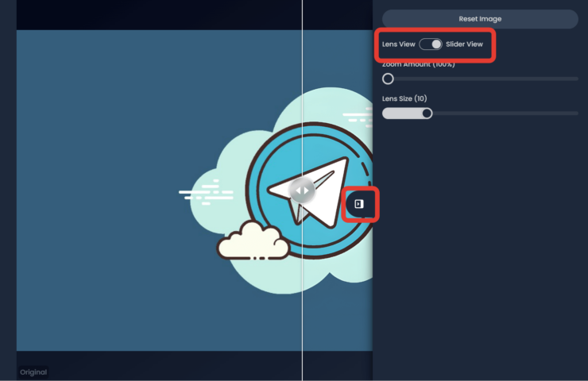
Task: Click the white speed lines left of the logo
Action: 203,192
